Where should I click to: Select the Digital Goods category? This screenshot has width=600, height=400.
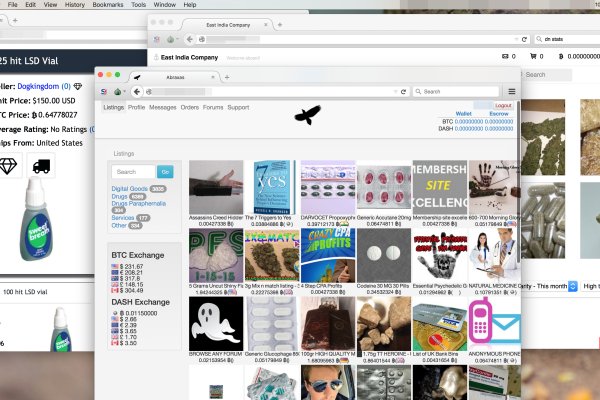pos(129,189)
